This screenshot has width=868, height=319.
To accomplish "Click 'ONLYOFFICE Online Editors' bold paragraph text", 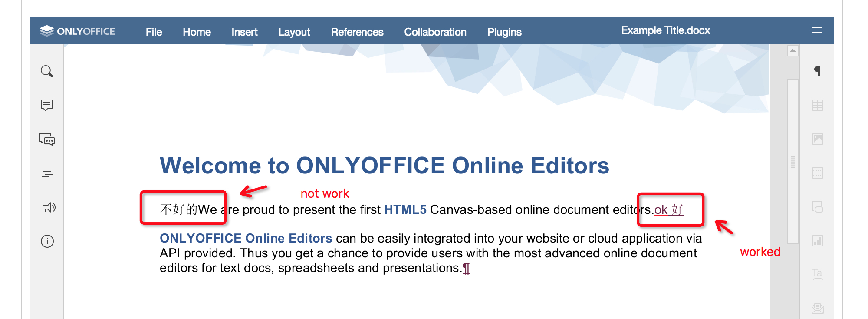I will tap(246, 238).
